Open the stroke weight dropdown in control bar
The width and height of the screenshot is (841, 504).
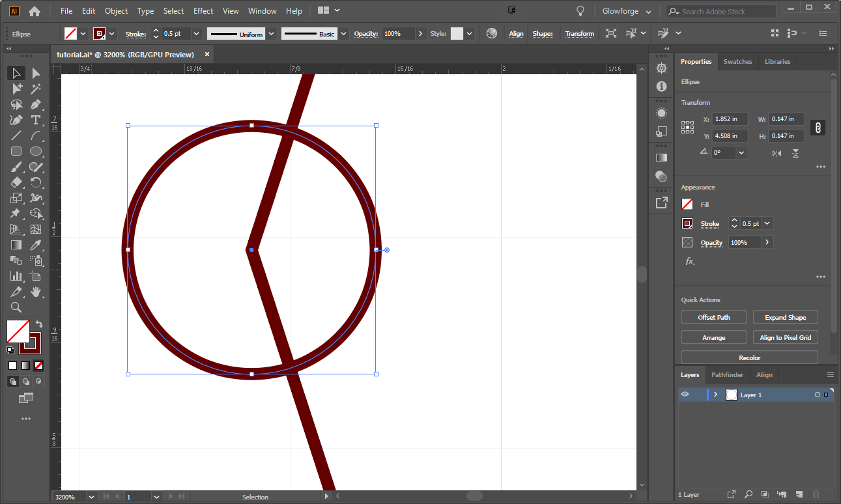click(197, 33)
